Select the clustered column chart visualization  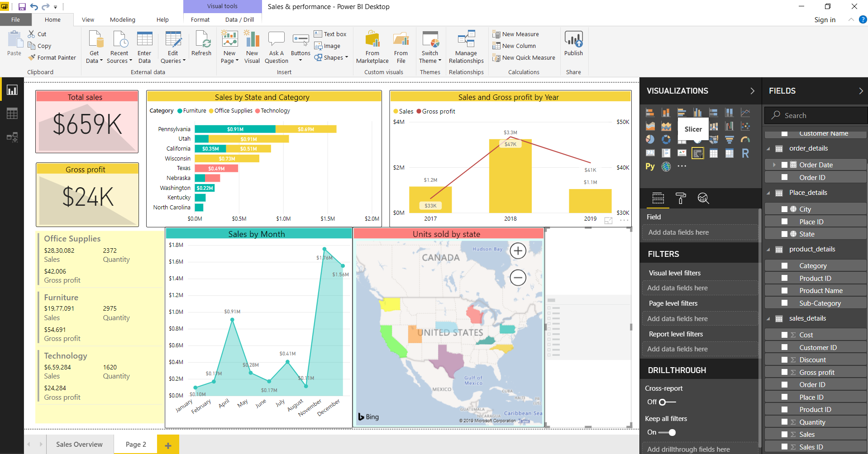click(697, 113)
